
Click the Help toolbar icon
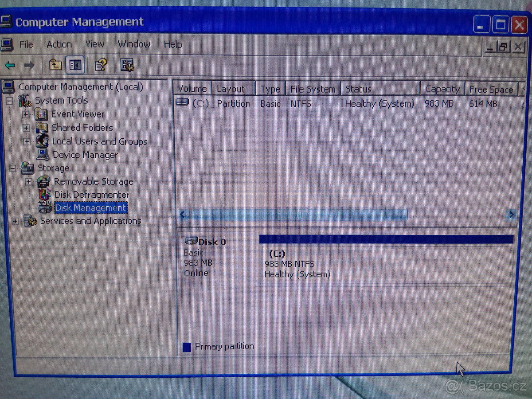[x=101, y=66]
